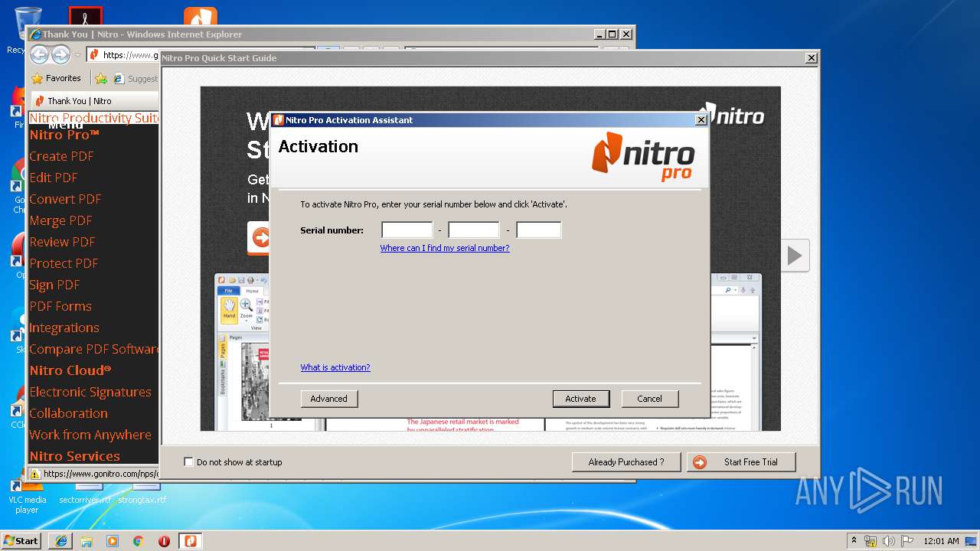980x551 pixels.
Task: Open 'Convert PDF' link in the web page
Action: tap(65, 199)
